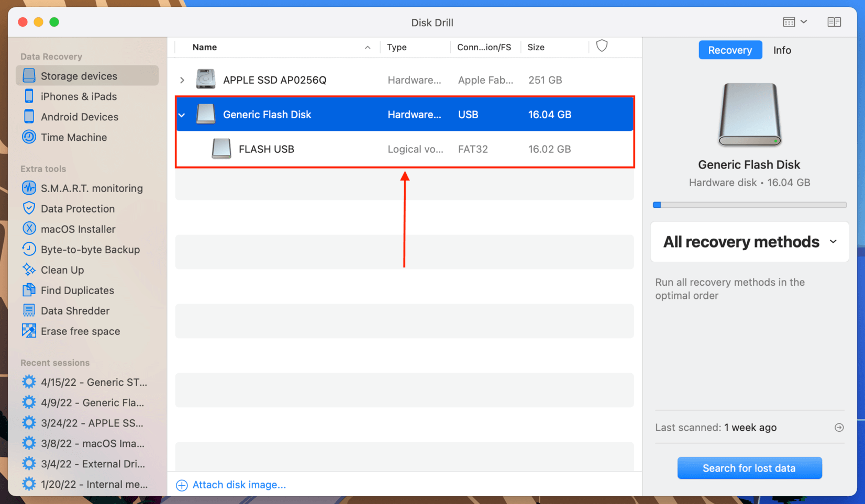Open S.M.A.R.T. monitoring tool
The height and width of the screenshot is (504, 865).
pos(92,188)
